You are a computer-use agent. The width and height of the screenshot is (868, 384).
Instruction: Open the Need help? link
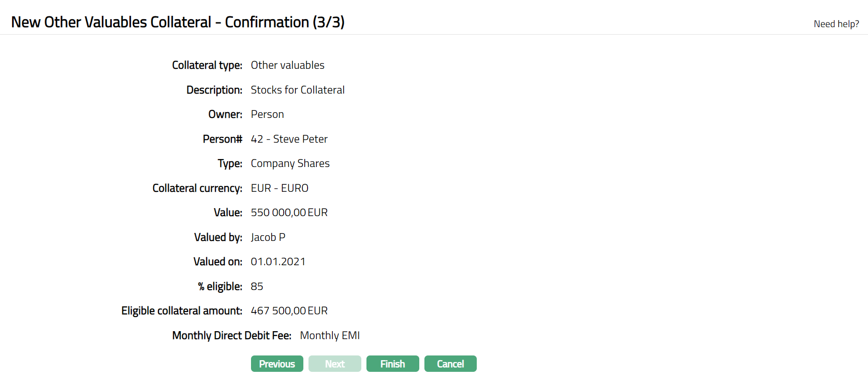(836, 24)
